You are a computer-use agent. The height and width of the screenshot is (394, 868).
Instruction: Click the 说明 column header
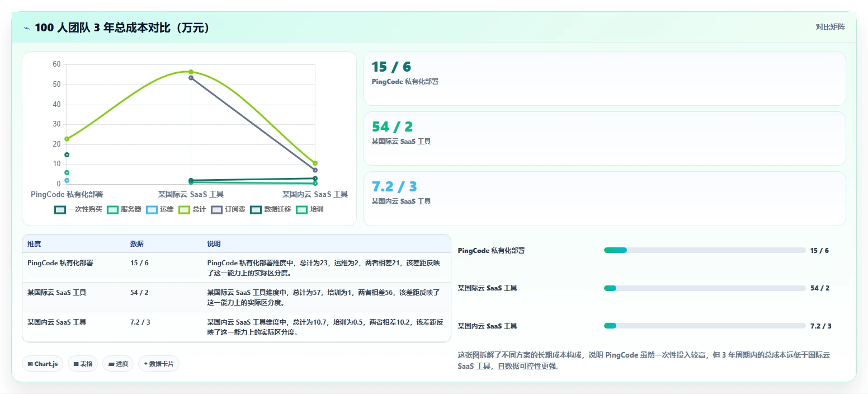coord(214,244)
